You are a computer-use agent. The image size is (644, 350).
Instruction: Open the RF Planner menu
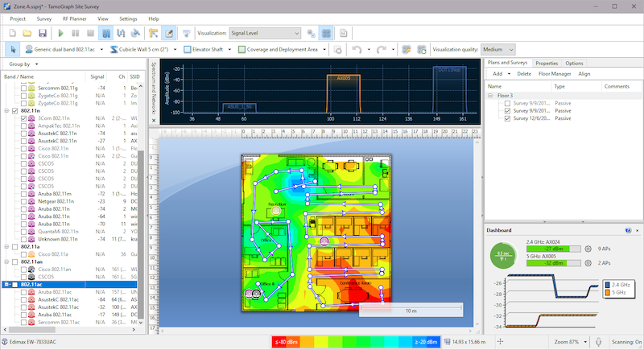tap(74, 19)
